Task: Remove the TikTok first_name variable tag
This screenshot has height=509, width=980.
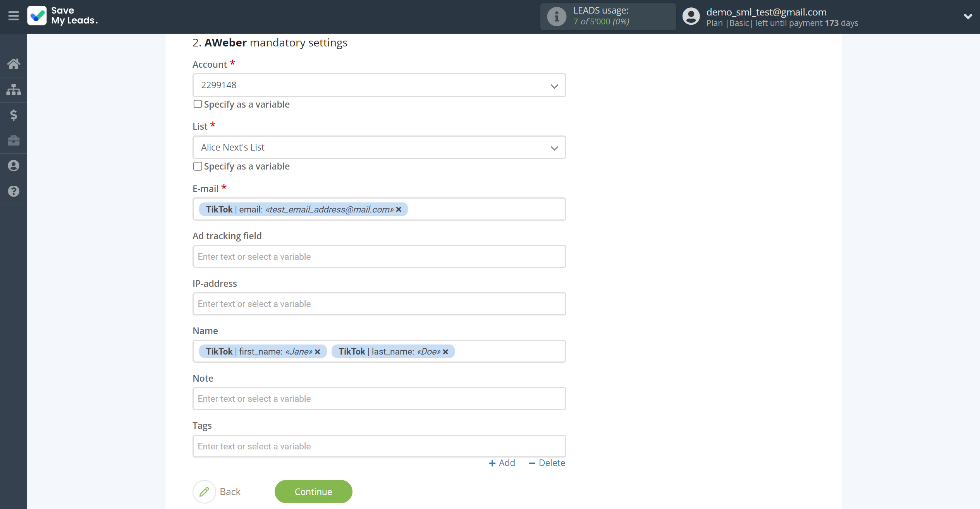Action: tap(318, 351)
